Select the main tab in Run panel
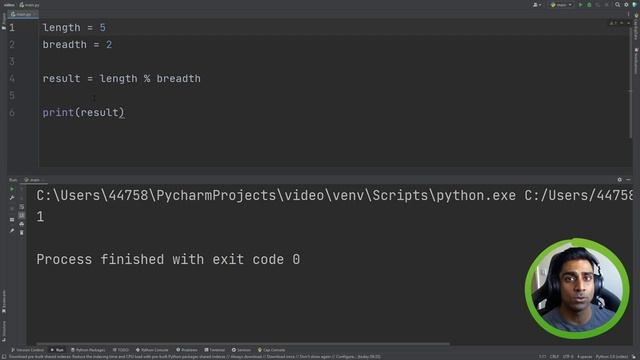Screen dimensions: 640x360 (x=34, y=180)
